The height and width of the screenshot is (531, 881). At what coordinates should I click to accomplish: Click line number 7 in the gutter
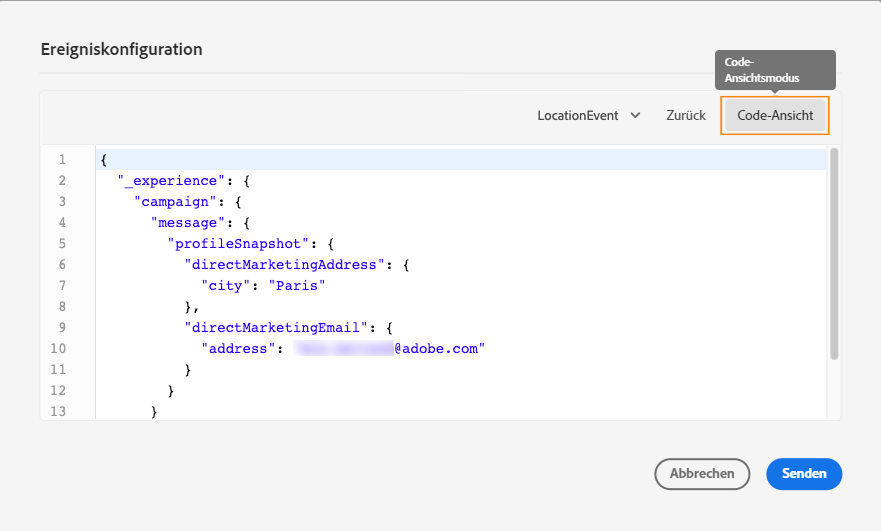(62, 286)
